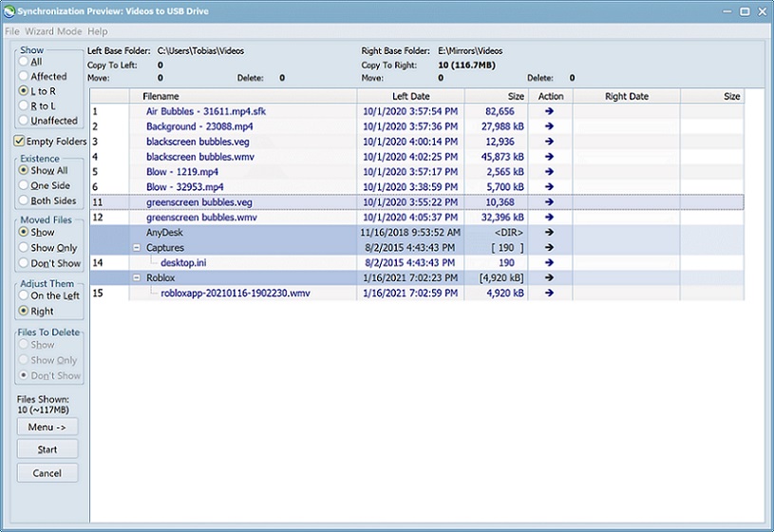Screen dimensions: 774x532
Task: Open the Wizard Mode menu
Action: click(53, 31)
